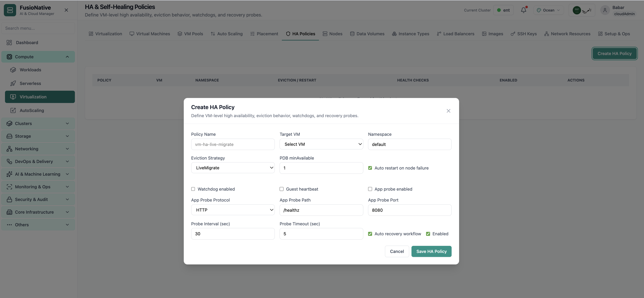Click the Security & Audit lock icon
The width and height of the screenshot is (644, 298).
point(9,199)
